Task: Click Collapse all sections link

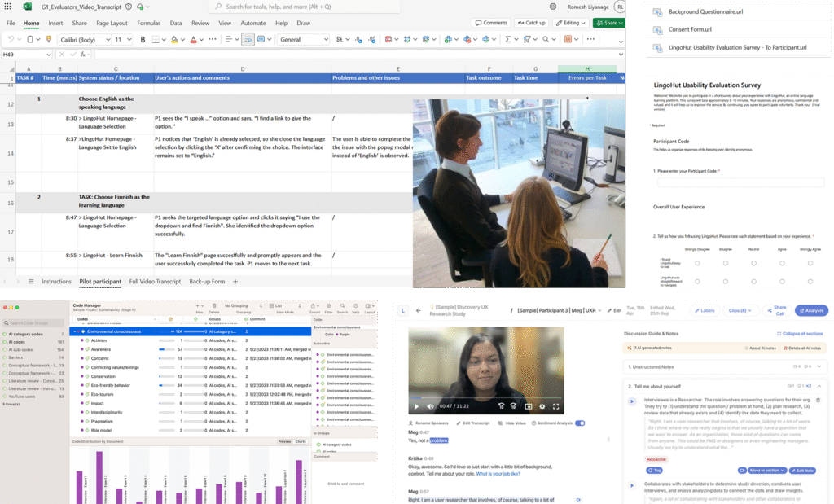Action: click(x=800, y=333)
